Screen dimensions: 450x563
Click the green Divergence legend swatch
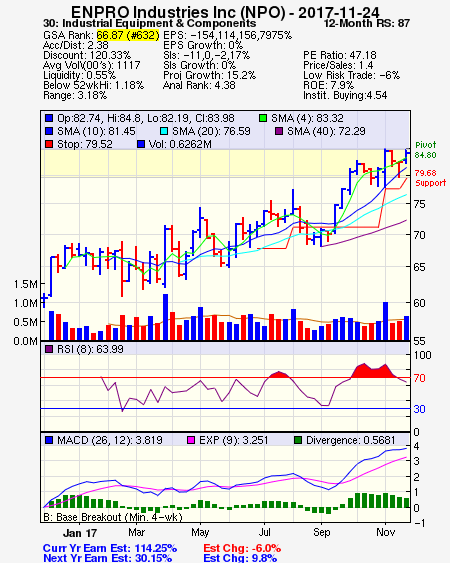click(x=298, y=440)
